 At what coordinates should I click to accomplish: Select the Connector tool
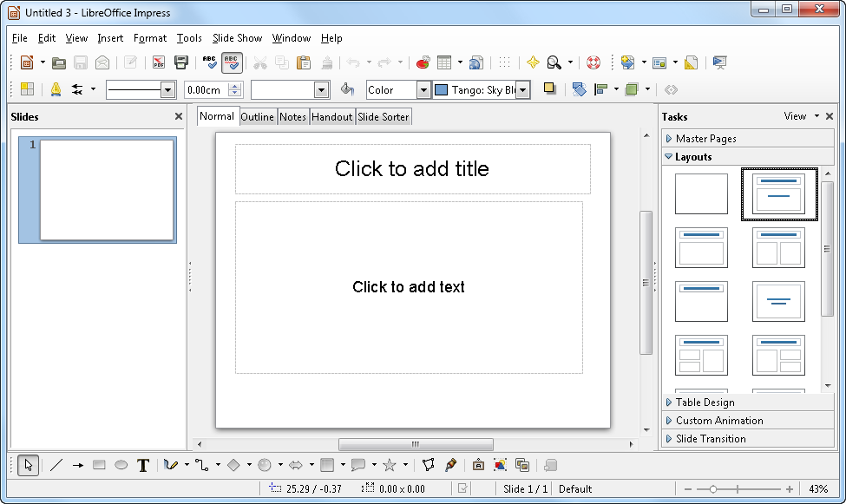click(x=202, y=465)
